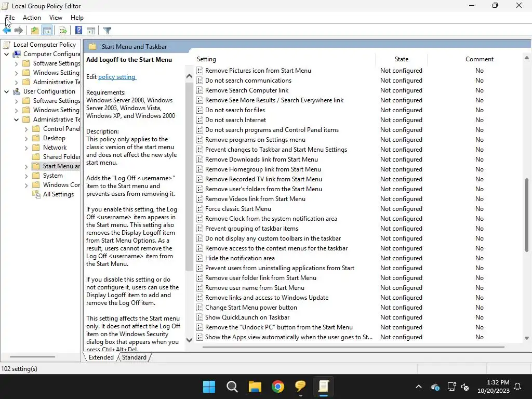
Task: Toggle Show/Hide Action Pane toolbar icon
Action: point(91,31)
